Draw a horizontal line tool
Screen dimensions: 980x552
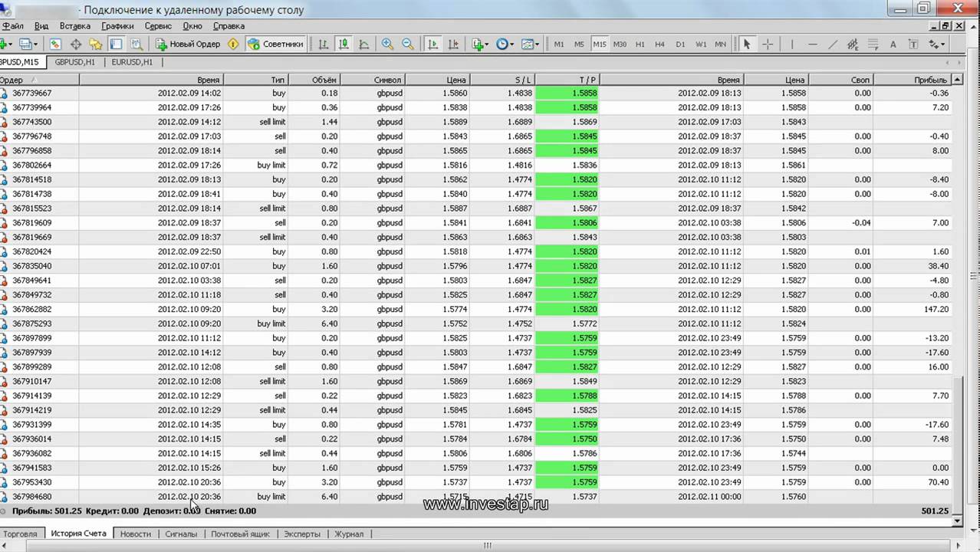point(813,44)
